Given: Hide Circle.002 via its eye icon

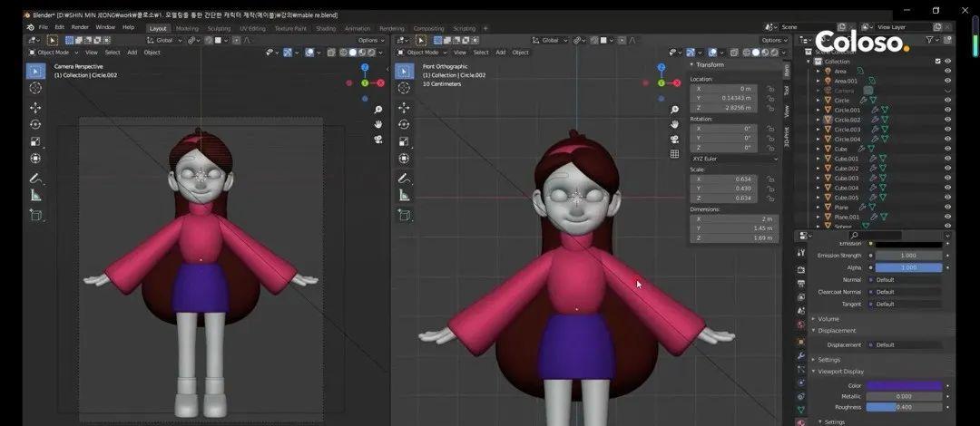Looking at the screenshot, I should pos(947,120).
